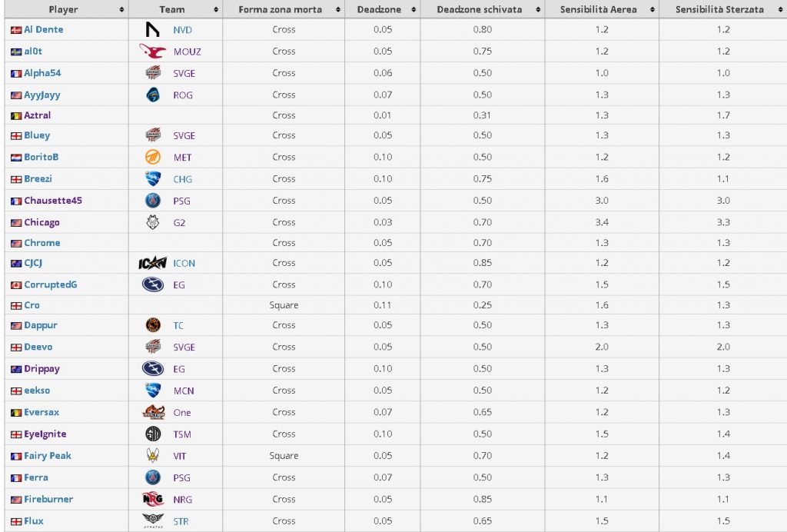The width and height of the screenshot is (787, 532).
Task: Click Deadzone schivata column header
Action: (480, 9)
